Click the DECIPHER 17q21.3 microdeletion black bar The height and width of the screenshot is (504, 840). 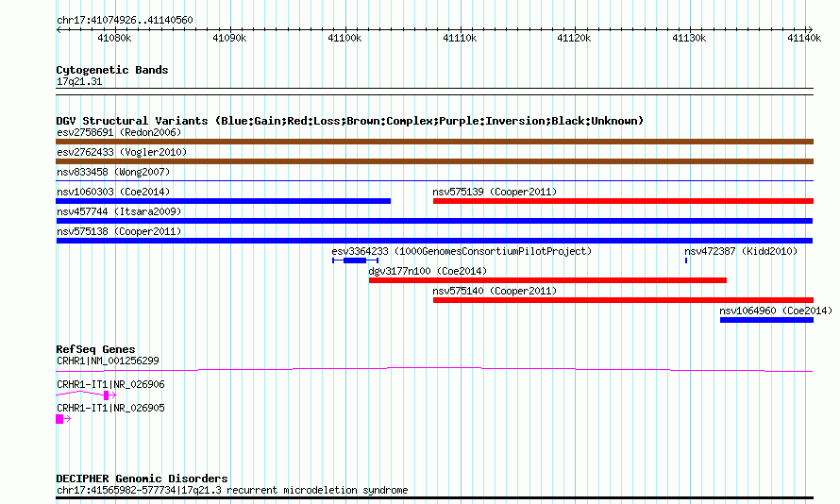coord(434,498)
